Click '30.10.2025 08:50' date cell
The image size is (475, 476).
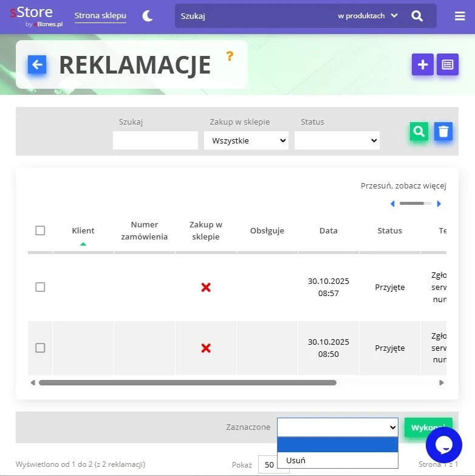pos(329,348)
